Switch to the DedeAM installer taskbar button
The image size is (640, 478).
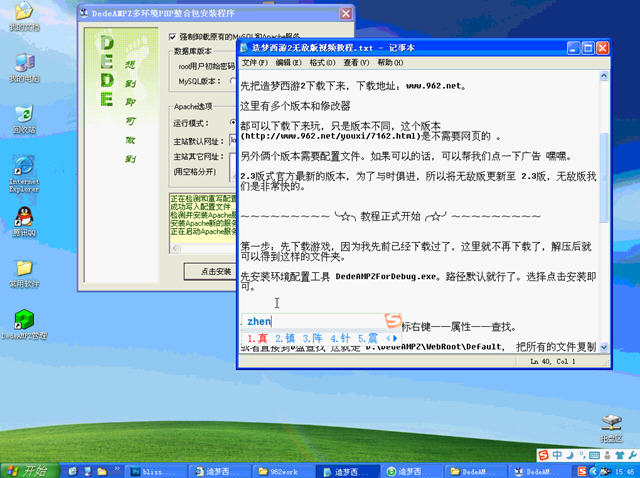point(540,471)
